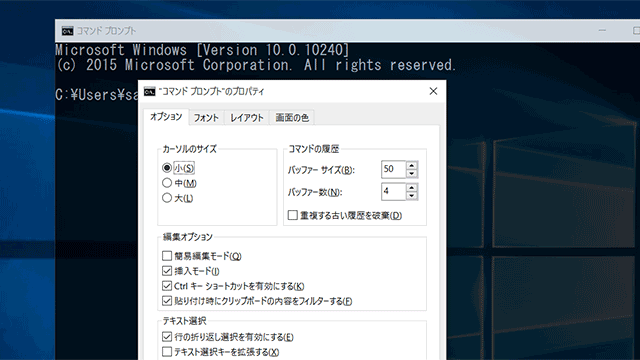Uncheck 行の折り返し選択を有効にする checkbox
The image size is (640, 360).
coord(167,337)
